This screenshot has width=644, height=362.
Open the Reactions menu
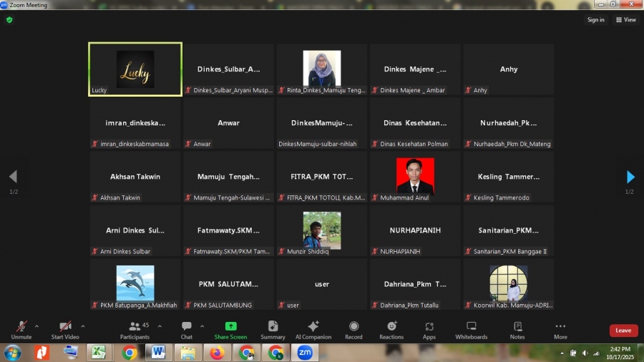pyautogui.click(x=391, y=326)
